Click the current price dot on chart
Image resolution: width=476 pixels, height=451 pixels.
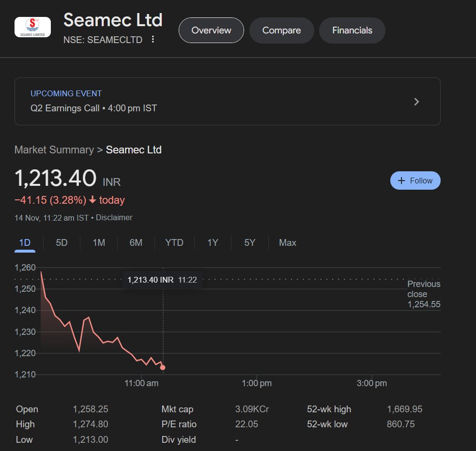[163, 368]
